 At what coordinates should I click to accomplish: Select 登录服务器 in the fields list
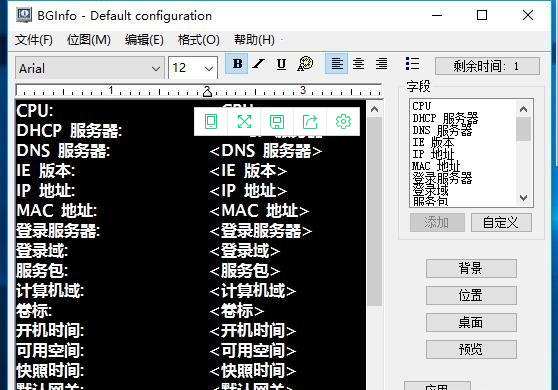[x=442, y=178]
